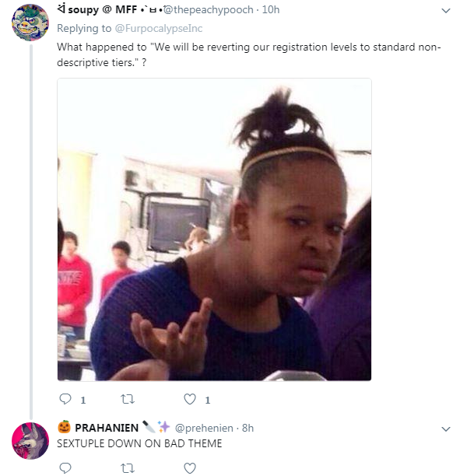The height and width of the screenshot is (476, 467).
Task: Visit @FurpocalypseInc mention link
Action: [159, 29]
